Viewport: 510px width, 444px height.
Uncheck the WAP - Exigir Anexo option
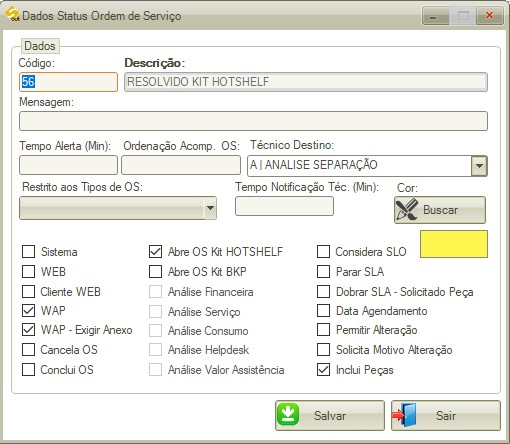[28, 330]
